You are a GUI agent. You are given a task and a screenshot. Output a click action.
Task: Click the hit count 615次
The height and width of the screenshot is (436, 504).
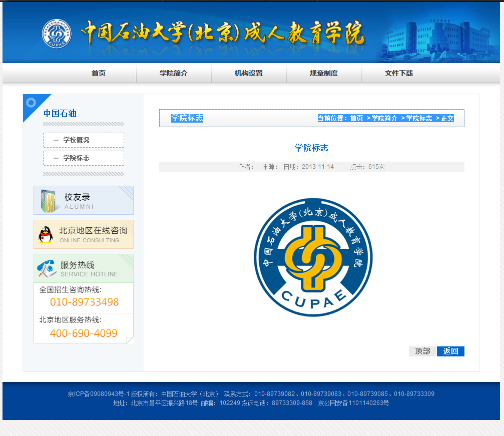[x=376, y=167]
